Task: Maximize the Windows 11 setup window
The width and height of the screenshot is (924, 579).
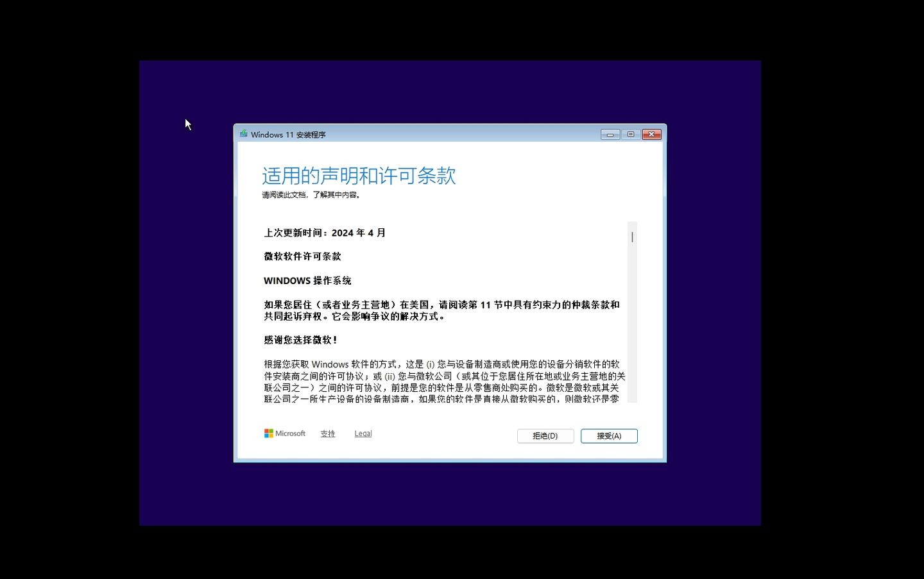Action: (631, 134)
